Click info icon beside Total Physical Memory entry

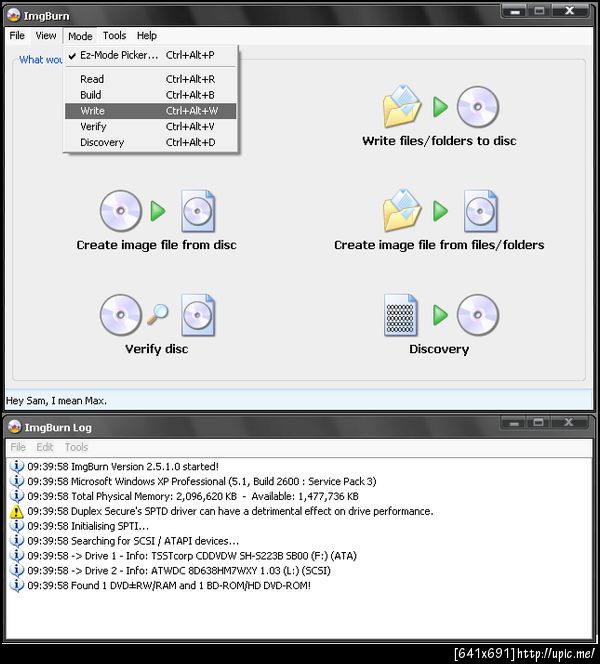point(17,496)
